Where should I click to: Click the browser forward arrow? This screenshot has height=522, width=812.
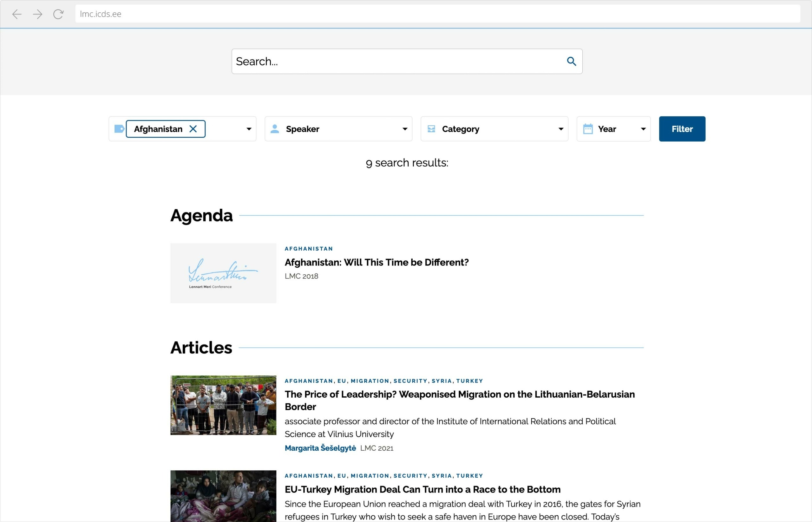[x=38, y=14]
